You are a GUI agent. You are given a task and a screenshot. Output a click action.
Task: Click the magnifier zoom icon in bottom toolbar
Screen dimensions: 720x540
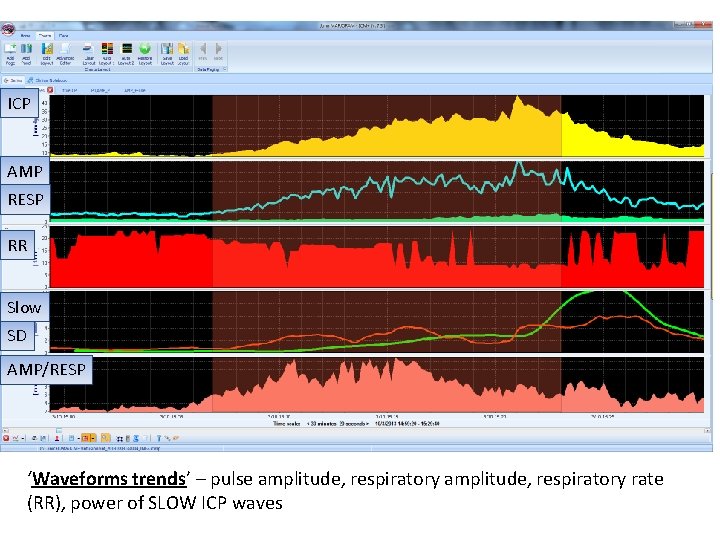106,438
